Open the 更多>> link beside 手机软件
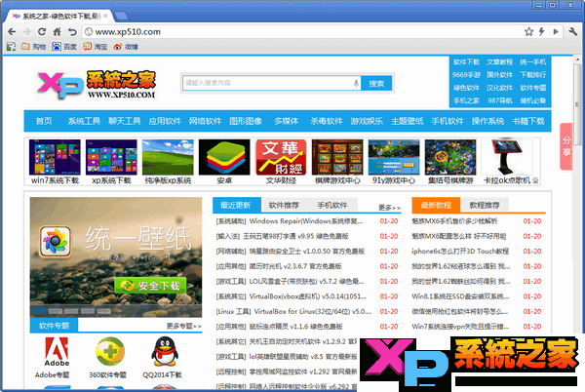The height and width of the screenshot is (392, 585). pyautogui.click(x=389, y=208)
